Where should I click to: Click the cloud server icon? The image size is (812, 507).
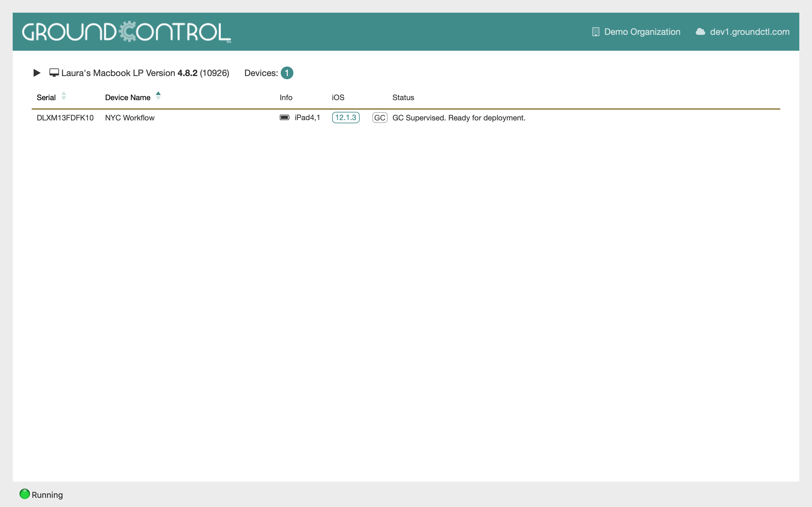[x=700, y=32]
